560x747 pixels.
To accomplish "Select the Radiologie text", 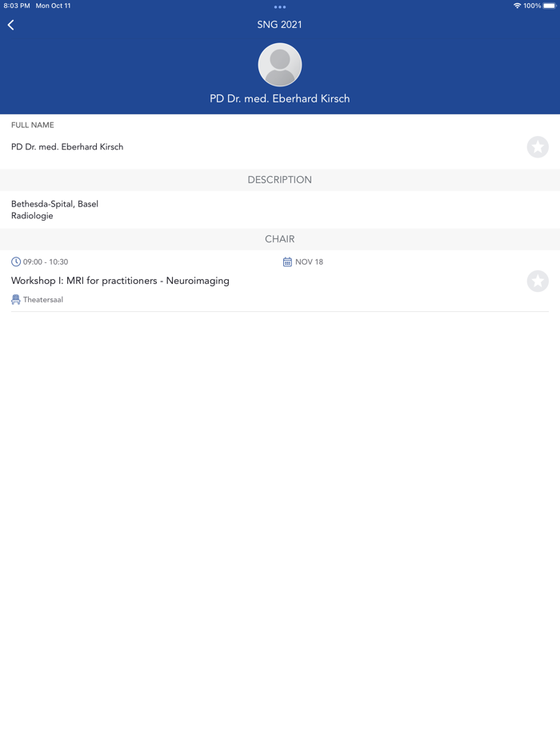I will click(32, 216).
